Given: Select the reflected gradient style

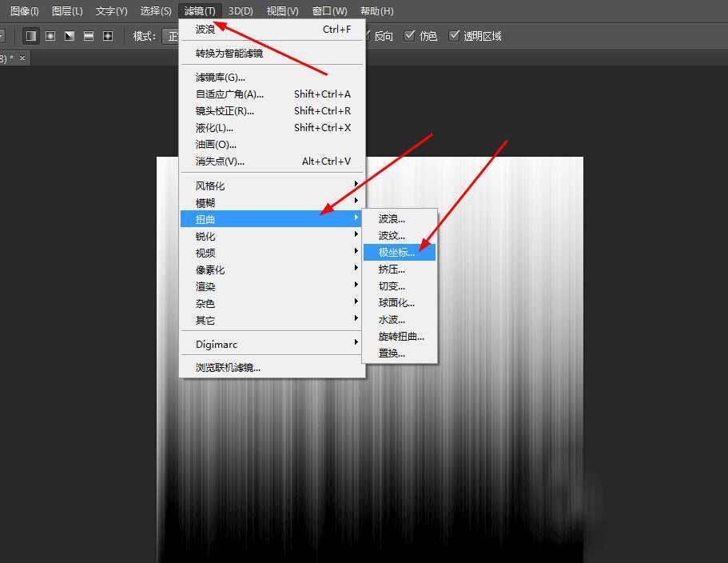Looking at the screenshot, I should pos(88,35).
